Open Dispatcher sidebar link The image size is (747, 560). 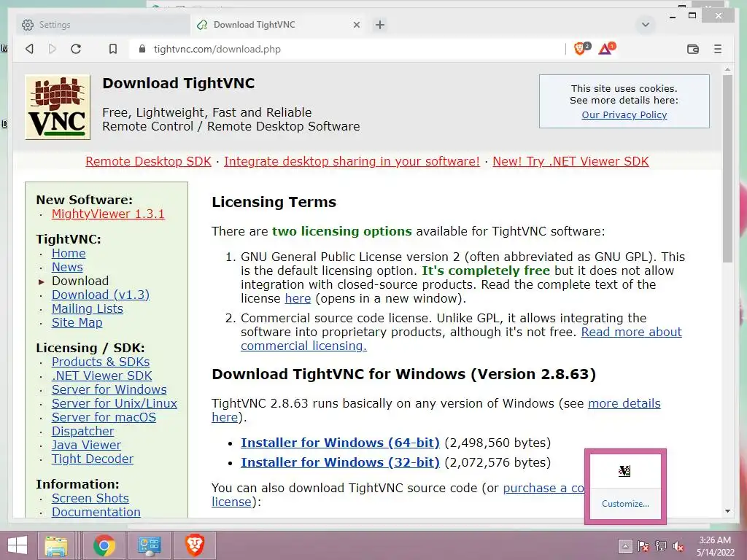83,431
